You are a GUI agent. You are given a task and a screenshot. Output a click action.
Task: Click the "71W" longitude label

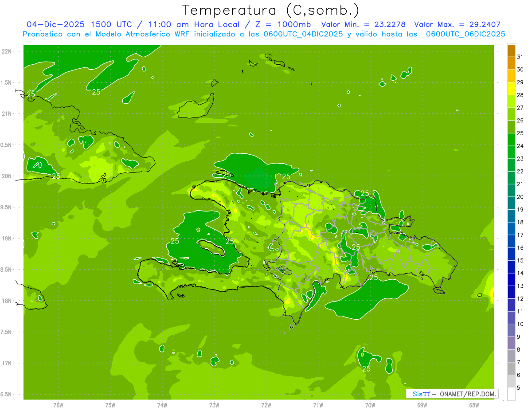coord(318,405)
